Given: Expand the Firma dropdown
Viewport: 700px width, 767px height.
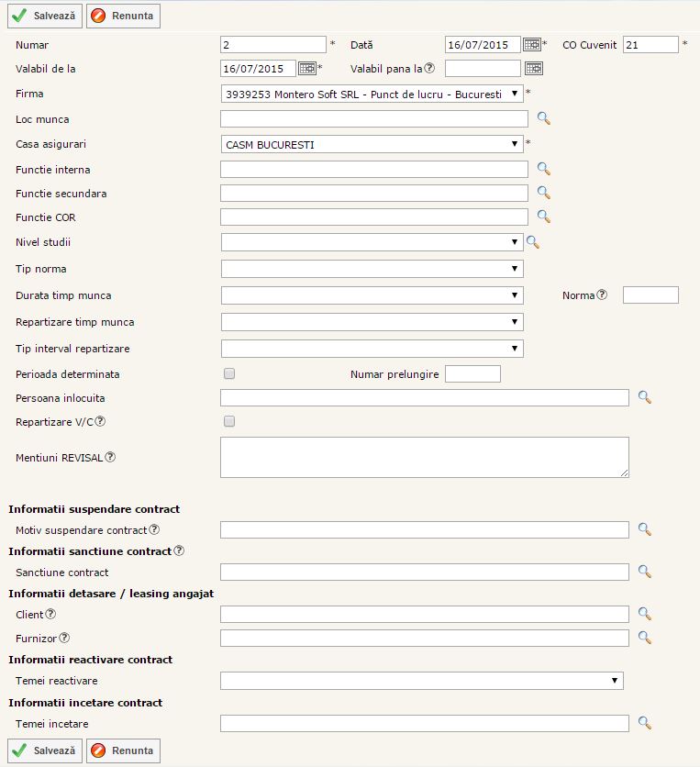Looking at the screenshot, I should 372,94.
